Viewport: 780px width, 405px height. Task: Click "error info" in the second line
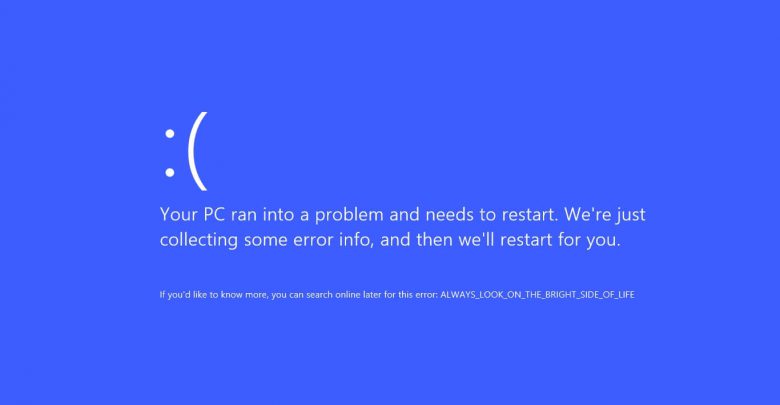(x=333, y=240)
